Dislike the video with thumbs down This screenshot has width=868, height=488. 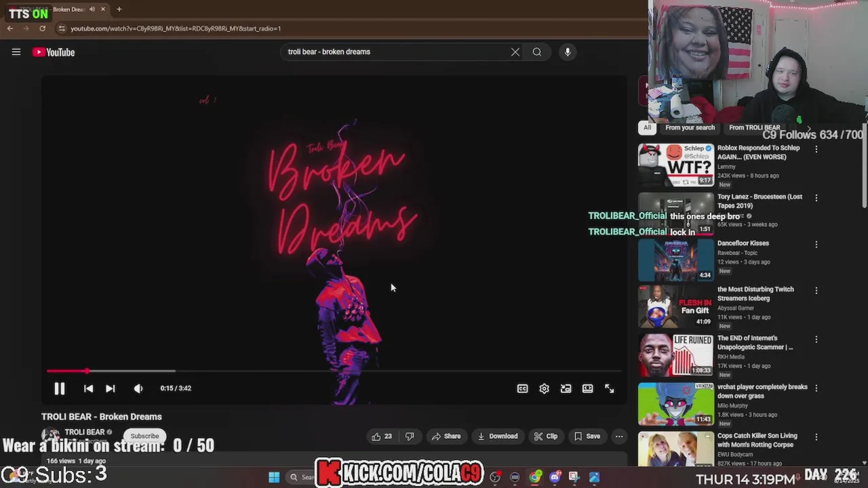click(x=410, y=436)
